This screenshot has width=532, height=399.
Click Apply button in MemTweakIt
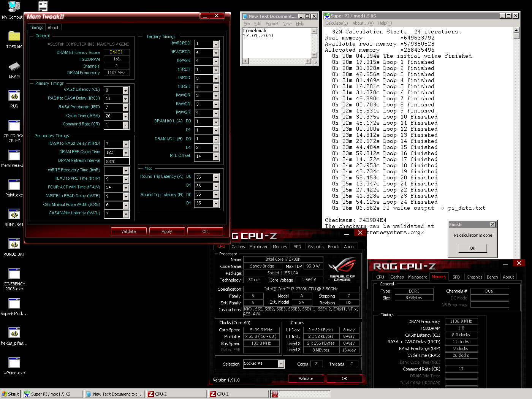(167, 231)
